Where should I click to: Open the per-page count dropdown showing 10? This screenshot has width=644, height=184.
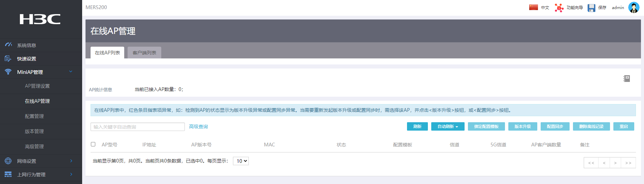(241, 161)
